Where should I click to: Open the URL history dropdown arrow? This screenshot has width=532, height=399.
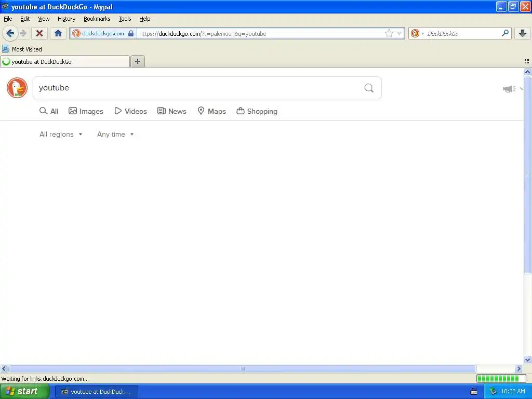click(400, 33)
